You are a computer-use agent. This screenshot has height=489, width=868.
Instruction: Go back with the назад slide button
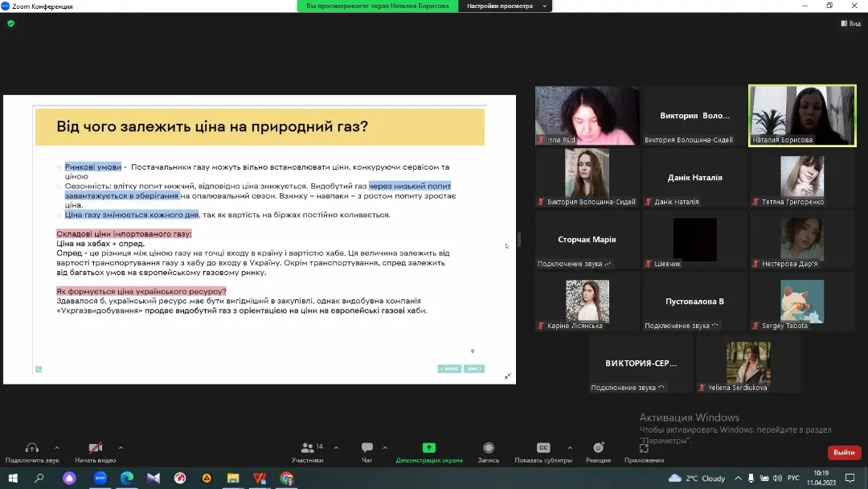[x=449, y=369]
